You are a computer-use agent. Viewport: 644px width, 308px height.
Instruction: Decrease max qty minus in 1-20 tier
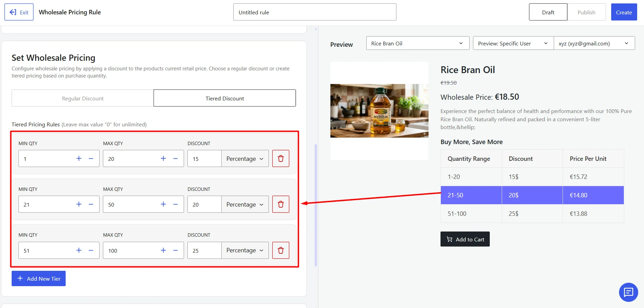(x=175, y=158)
